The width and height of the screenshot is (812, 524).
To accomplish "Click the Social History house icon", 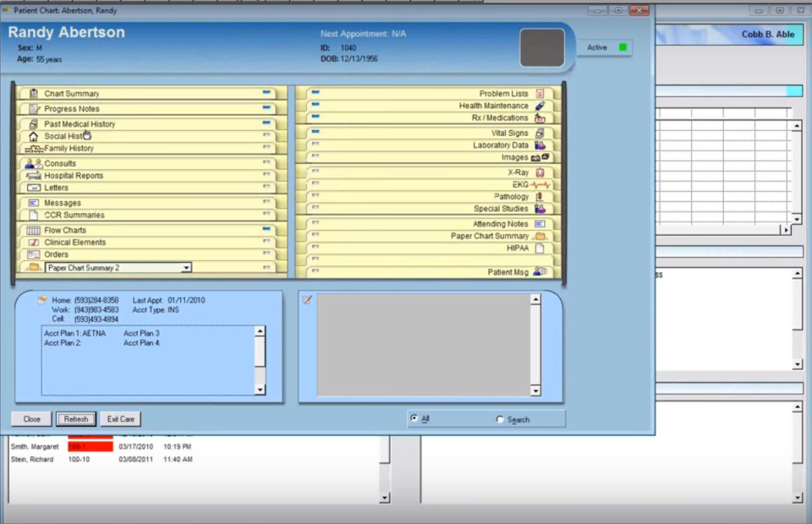I will click(34, 137).
